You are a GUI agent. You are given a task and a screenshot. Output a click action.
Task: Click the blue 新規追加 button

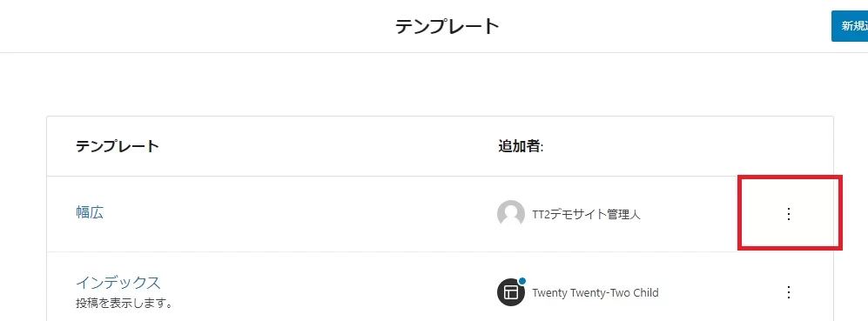click(850, 26)
